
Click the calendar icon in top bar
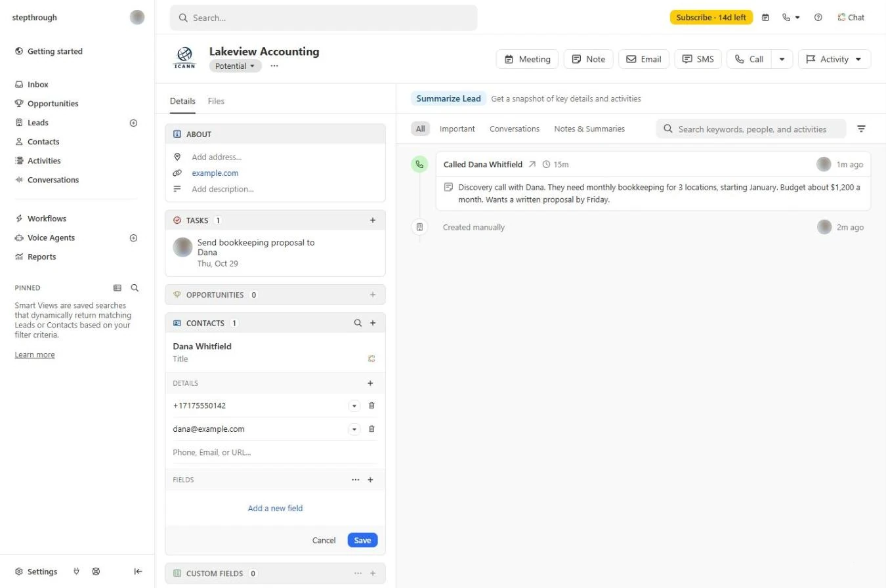point(765,18)
